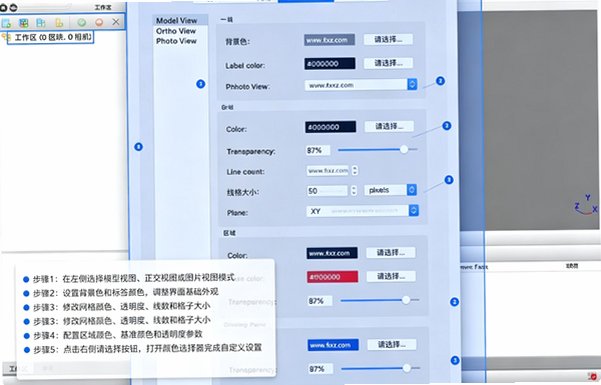Click the 线格大小 stepper arrows
Image resolution: width=601 pixels, height=385 pixels.
pyautogui.click(x=354, y=191)
